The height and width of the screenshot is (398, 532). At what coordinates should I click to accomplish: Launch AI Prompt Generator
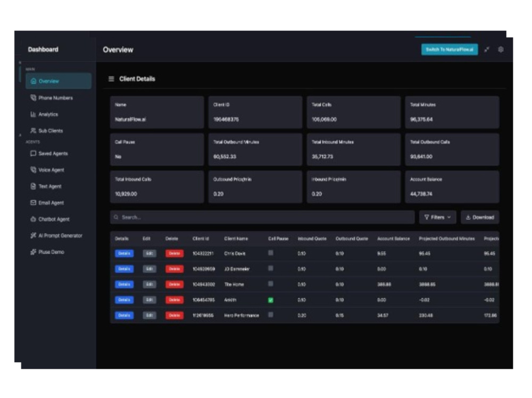(60, 235)
